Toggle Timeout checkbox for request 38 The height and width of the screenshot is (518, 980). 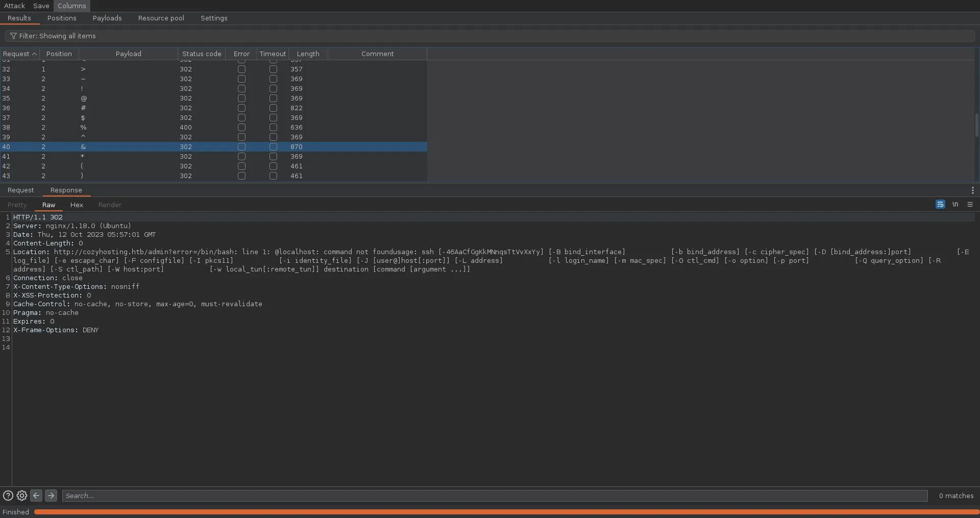273,128
